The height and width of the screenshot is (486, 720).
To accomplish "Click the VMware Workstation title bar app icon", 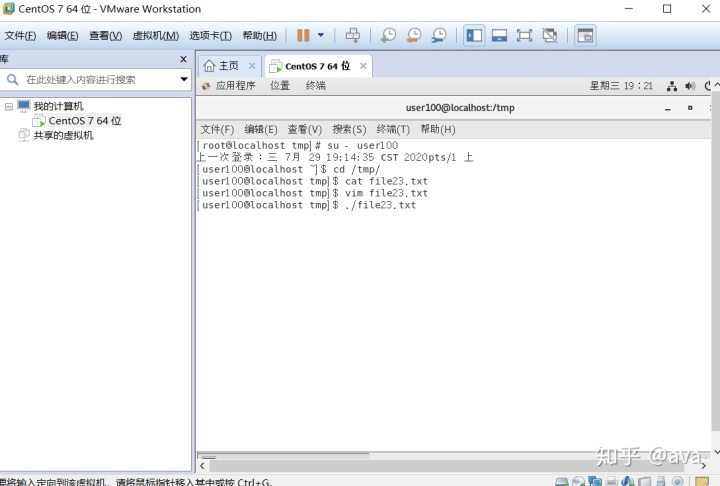I will coord(8,9).
